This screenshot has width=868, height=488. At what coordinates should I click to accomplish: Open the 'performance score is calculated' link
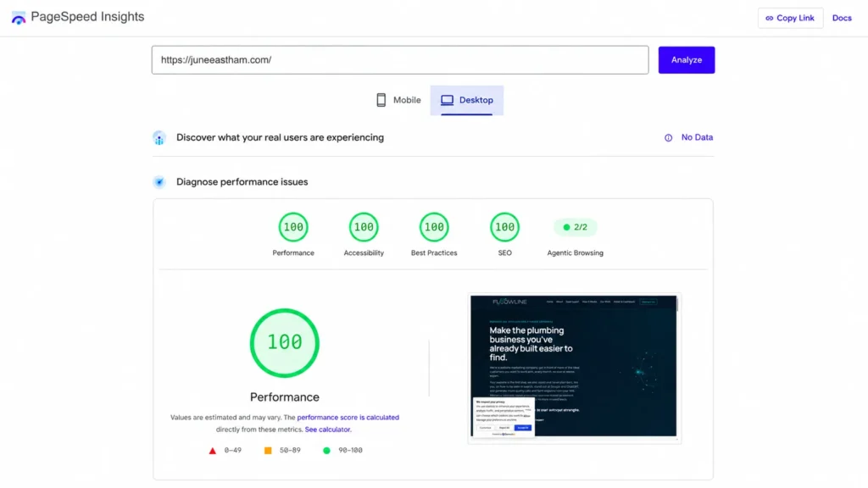click(x=348, y=417)
